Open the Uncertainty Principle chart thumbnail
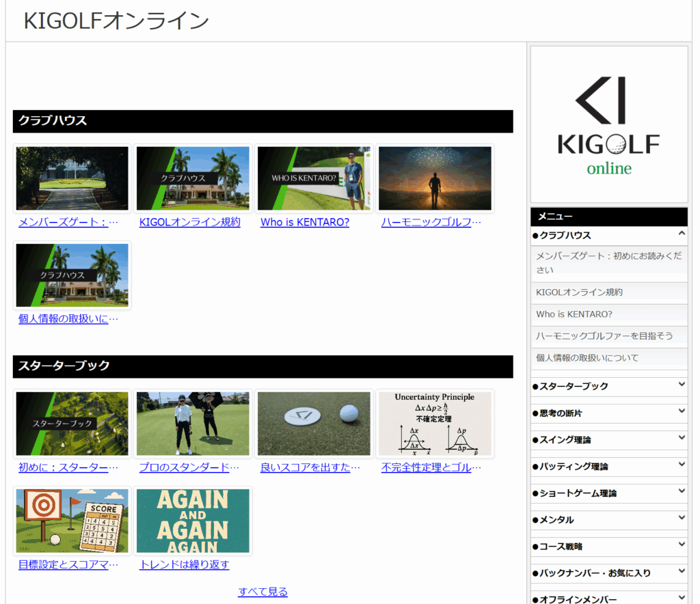The width and height of the screenshot is (700, 604). coord(435,424)
